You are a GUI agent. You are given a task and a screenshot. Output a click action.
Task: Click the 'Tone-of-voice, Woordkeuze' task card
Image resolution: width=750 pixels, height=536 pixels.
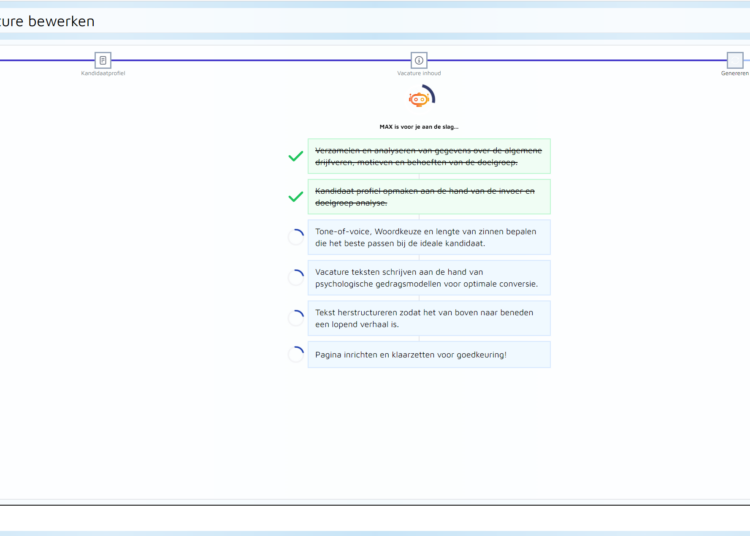point(428,237)
